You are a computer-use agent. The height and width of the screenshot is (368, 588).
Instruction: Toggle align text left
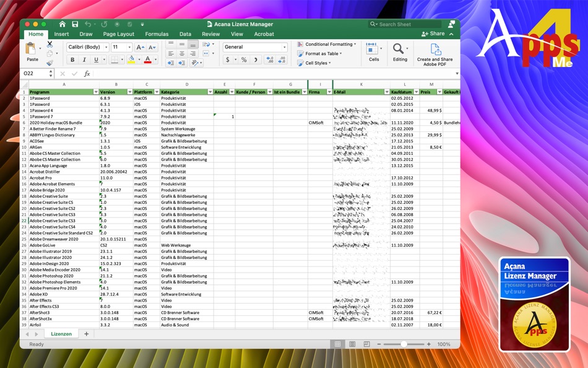171,54
